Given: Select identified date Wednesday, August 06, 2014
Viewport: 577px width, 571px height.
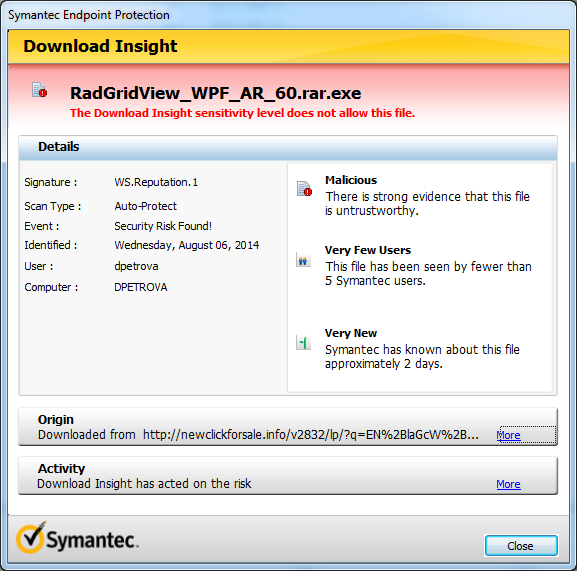Looking at the screenshot, I should click(x=187, y=245).
